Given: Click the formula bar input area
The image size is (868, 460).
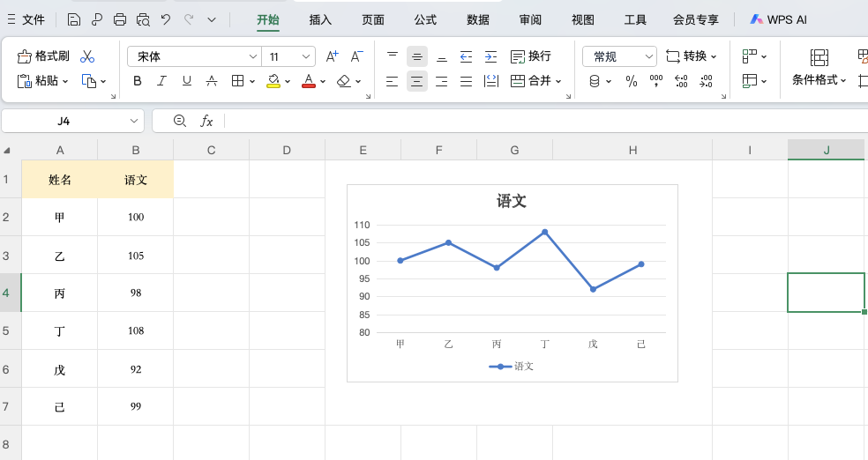Looking at the screenshot, I should [x=545, y=121].
